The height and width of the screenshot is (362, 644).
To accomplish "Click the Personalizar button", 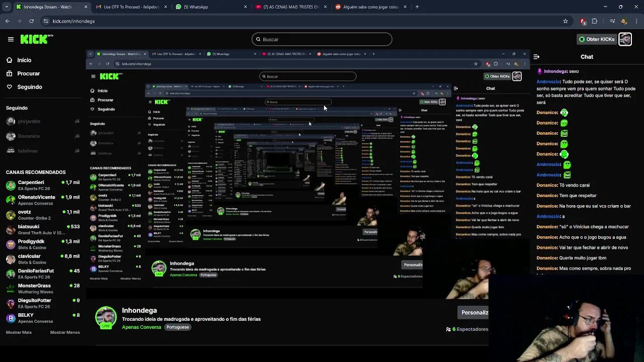I will pos(474,313).
